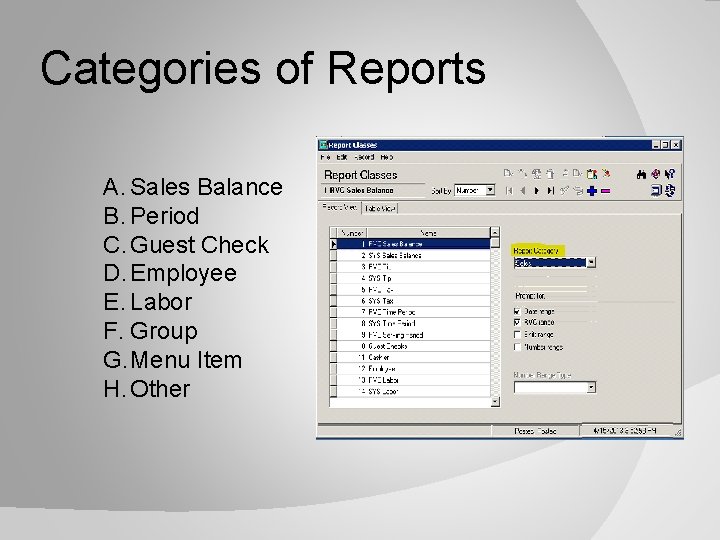Jump to the last record arrow
Screen dimensions: 720x540
click(x=550, y=190)
